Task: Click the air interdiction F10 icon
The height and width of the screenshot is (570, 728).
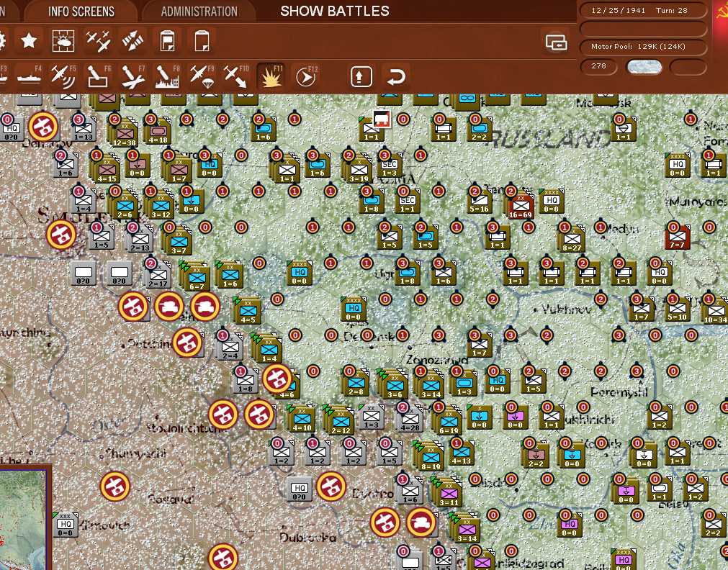Action: tap(235, 76)
